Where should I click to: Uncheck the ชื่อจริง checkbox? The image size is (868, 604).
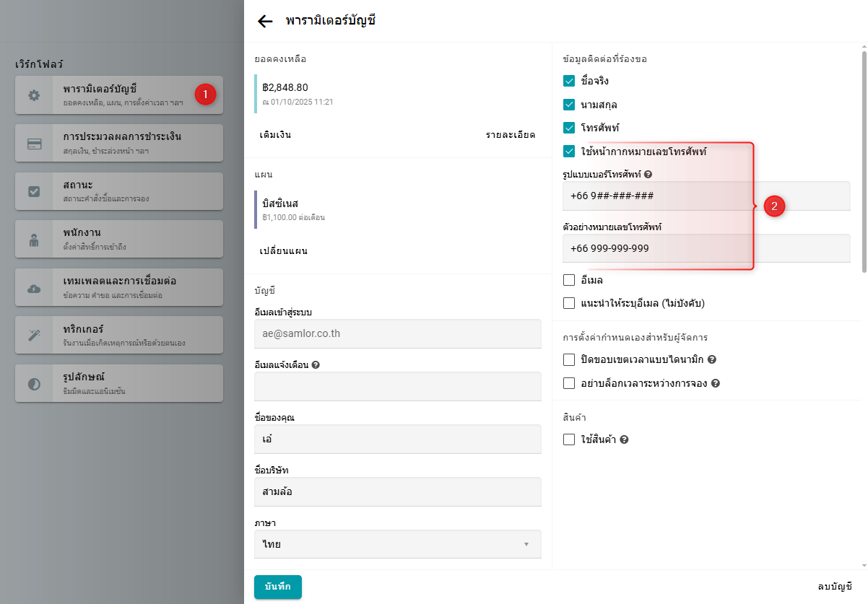coord(569,81)
